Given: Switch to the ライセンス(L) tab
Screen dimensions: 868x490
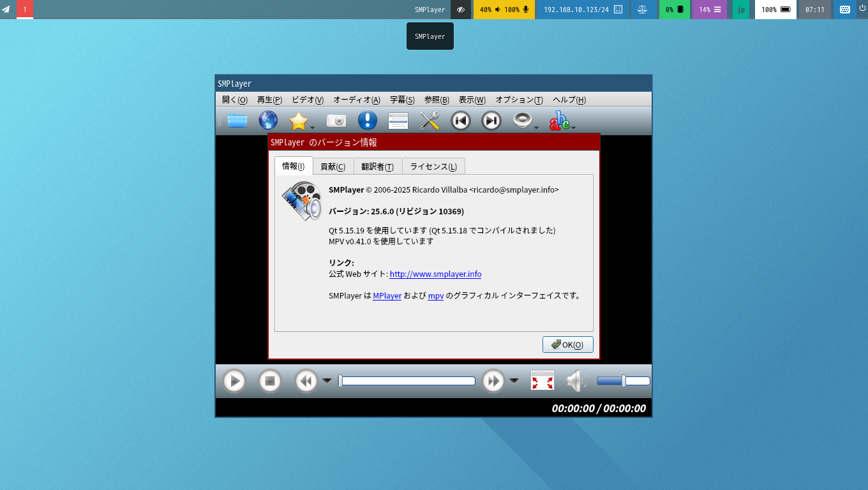Looking at the screenshot, I should tap(433, 167).
